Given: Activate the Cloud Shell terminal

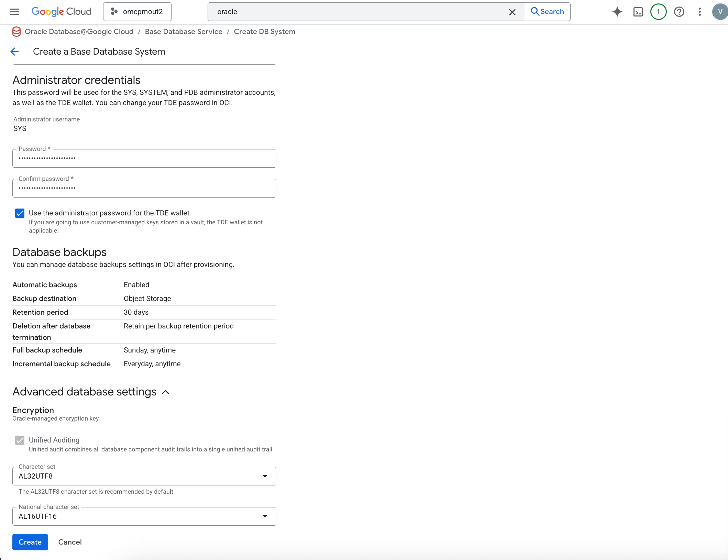Looking at the screenshot, I should tap(639, 12).
